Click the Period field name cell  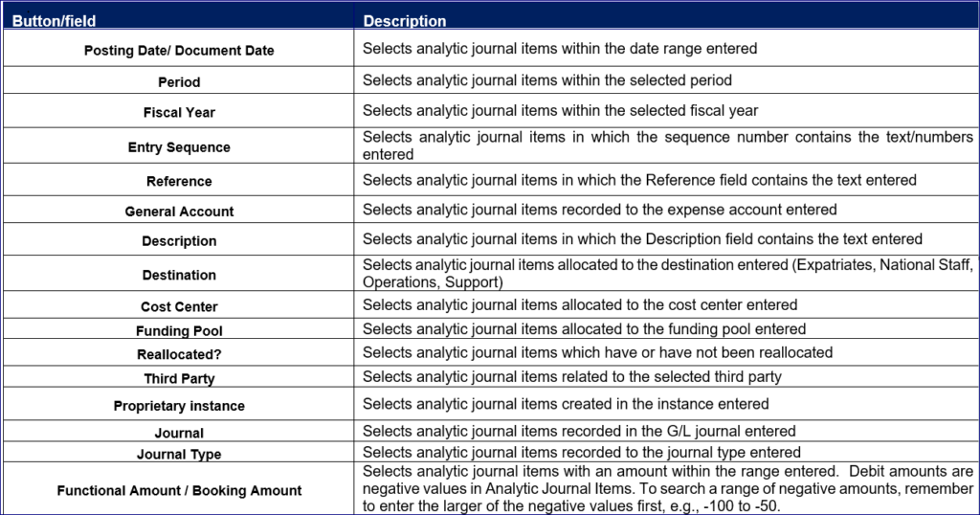(179, 82)
